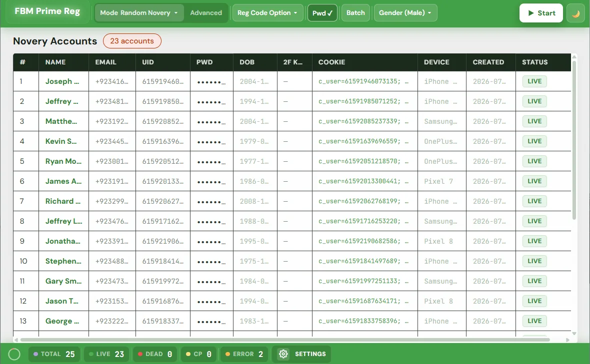The width and height of the screenshot is (590, 364).
Task: Click the FBM Prime Reg logo title
Action: [x=47, y=11]
